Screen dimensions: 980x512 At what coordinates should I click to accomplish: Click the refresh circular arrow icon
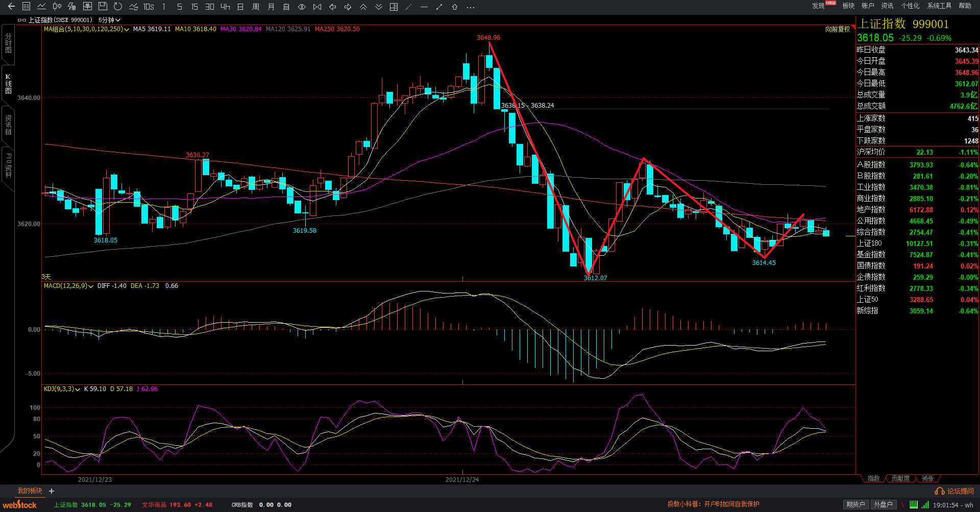click(x=118, y=7)
